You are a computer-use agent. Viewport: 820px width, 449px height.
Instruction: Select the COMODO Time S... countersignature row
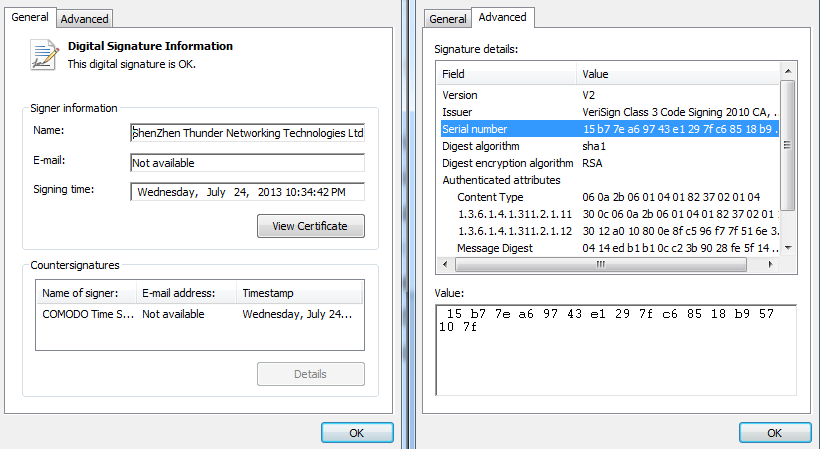[199, 314]
